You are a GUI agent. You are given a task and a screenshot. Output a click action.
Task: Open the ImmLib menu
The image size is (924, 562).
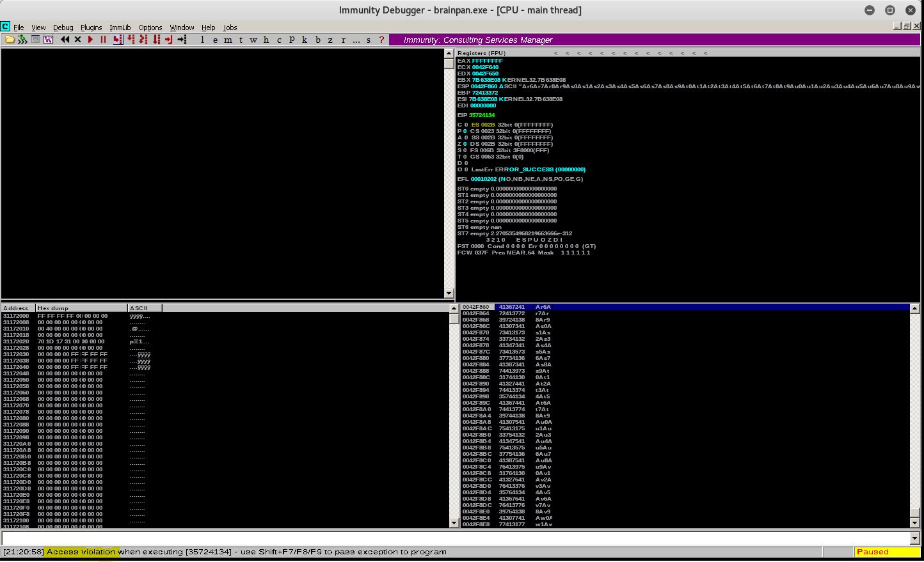120,27
